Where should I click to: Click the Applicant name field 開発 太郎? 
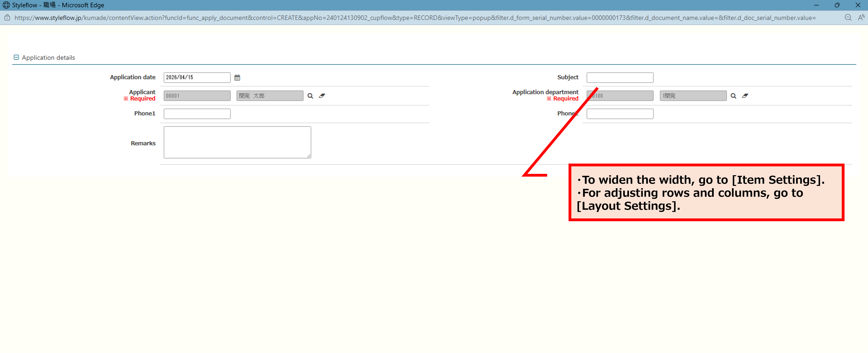(x=269, y=96)
